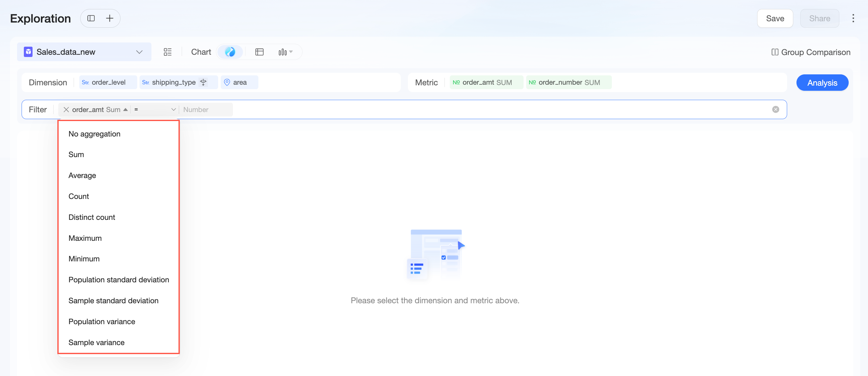Open the equals operator dropdown in filter
Viewport: 868px width, 376px height.
point(155,109)
